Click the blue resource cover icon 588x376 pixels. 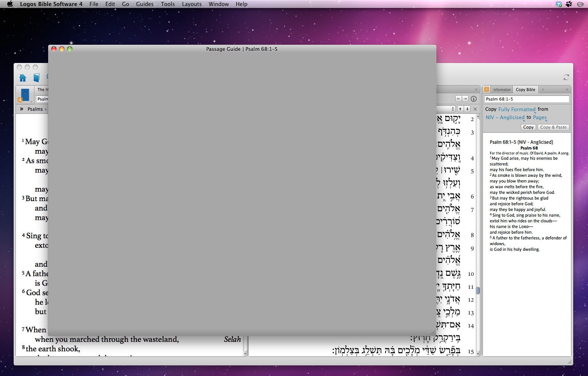25,94
